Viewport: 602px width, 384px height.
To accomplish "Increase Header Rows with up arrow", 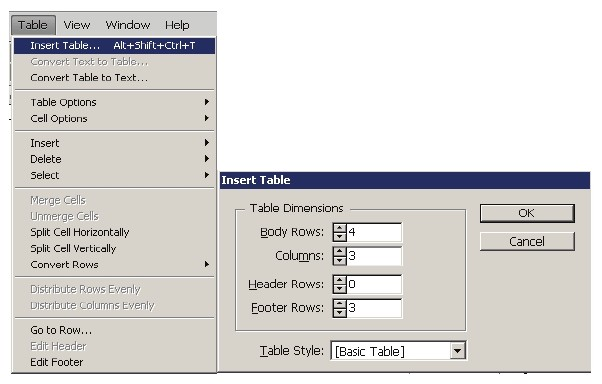I will 339,280.
